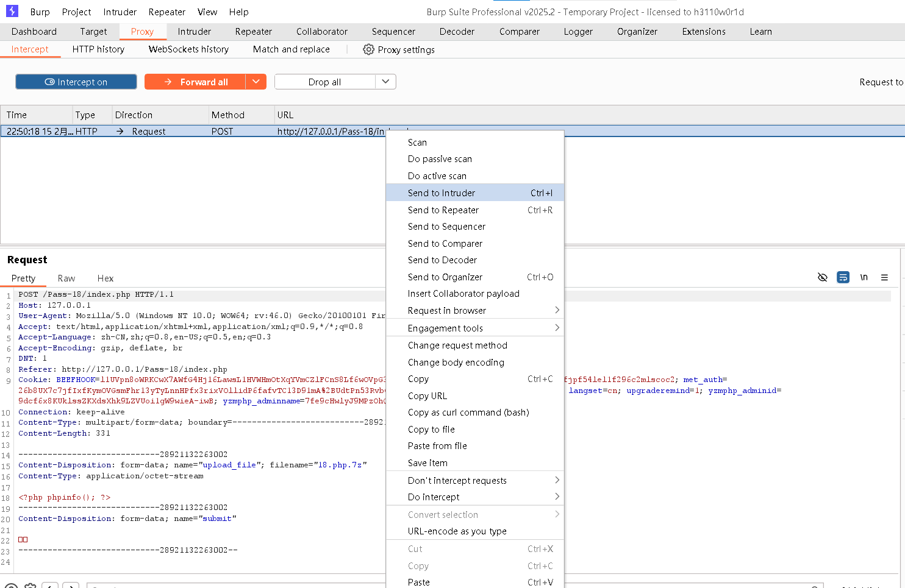
Task: Open the Organizer tab
Action: tap(637, 32)
